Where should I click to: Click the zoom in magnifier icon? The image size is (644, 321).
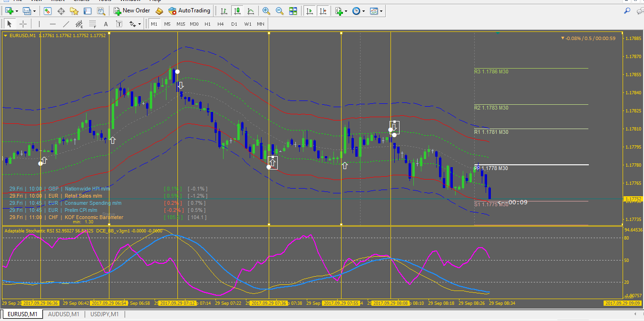(x=266, y=10)
